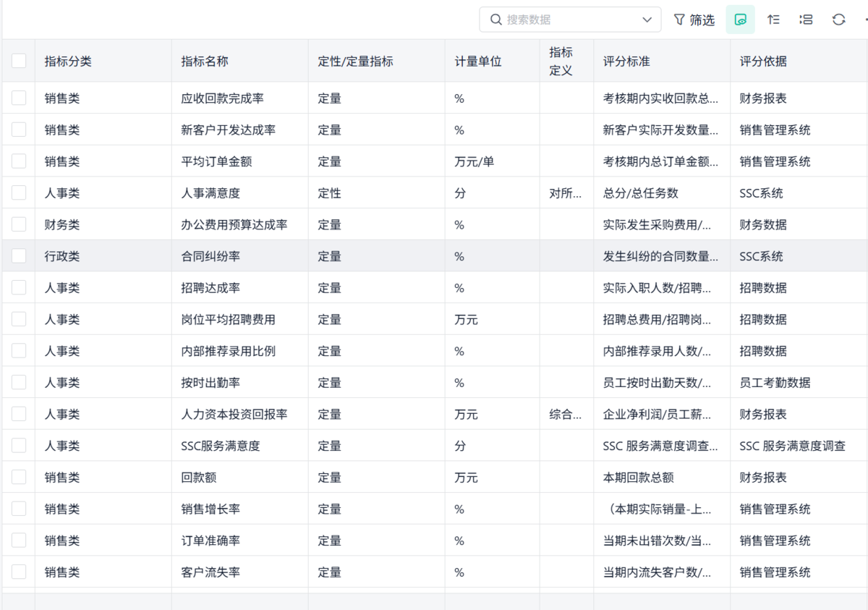
Task: Click the 对所... definition cell
Action: point(567,192)
